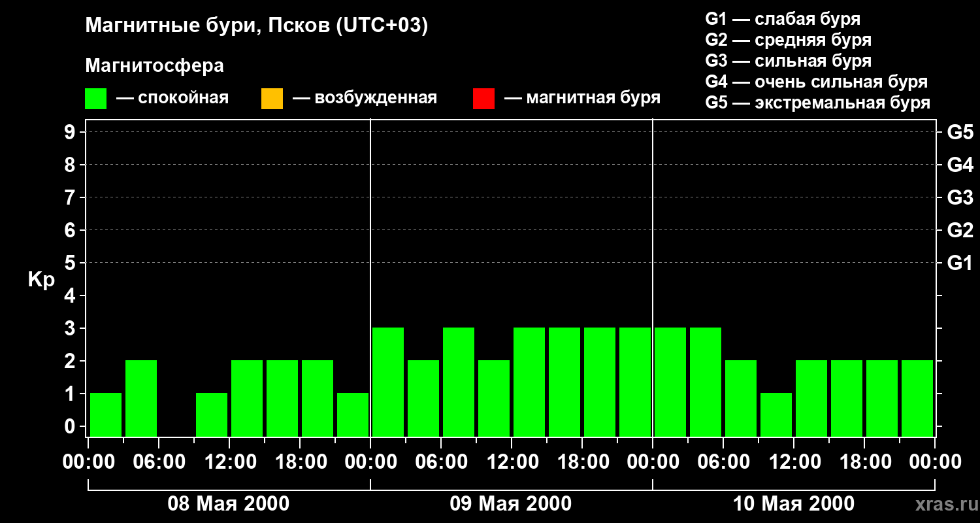Select the 'Магнитосфера' heading
Viewport: 980px width, 523px height.
(155, 66)
